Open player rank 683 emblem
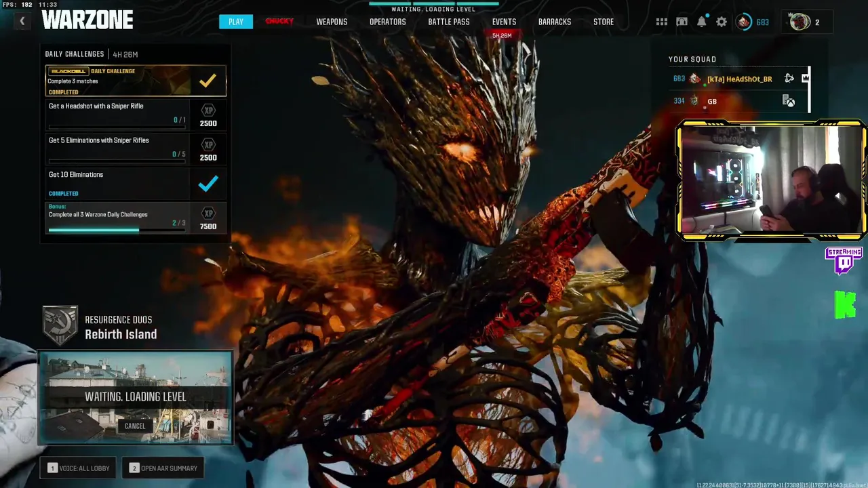 [745, 22]
